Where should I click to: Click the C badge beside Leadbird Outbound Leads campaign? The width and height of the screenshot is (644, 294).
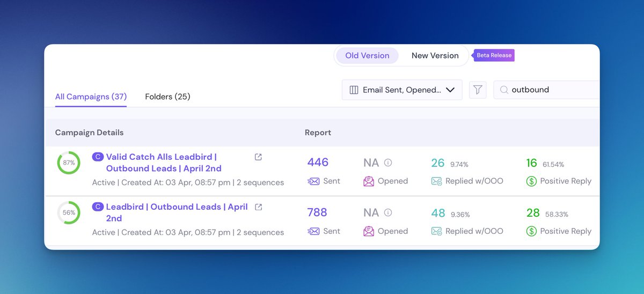(x=98, y=207)
